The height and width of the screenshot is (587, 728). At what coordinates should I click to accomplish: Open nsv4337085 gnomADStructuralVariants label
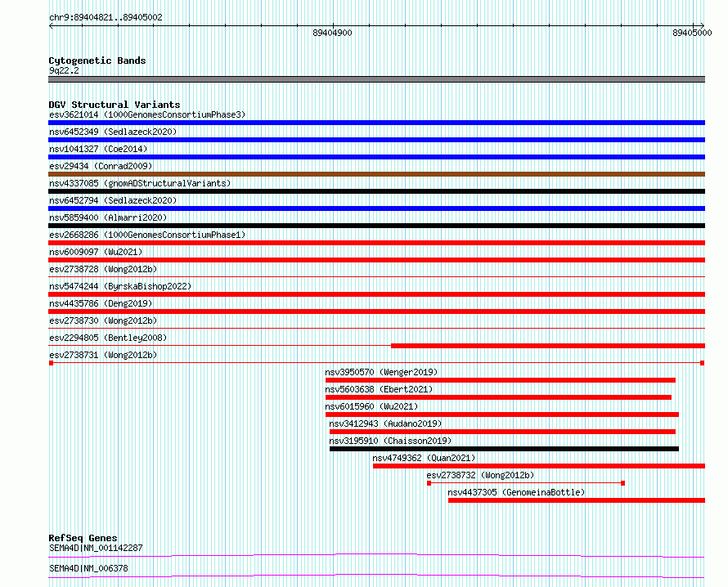tap(140, 183)
